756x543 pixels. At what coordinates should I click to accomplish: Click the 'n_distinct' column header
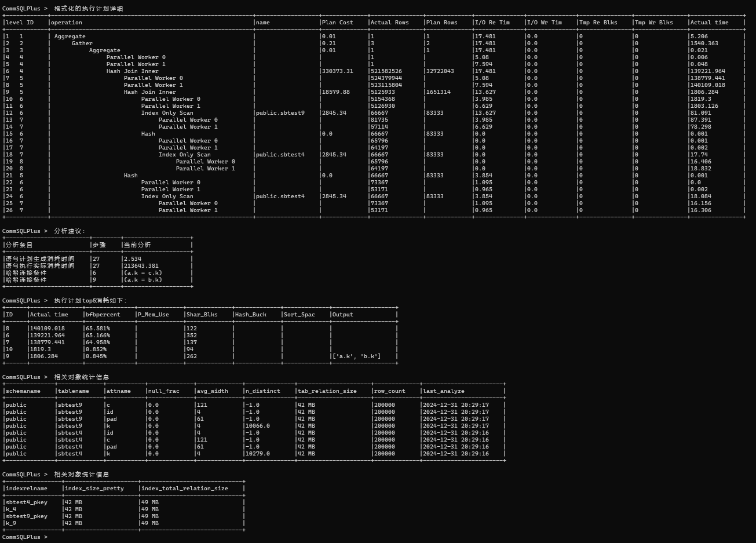click(263, 391)
